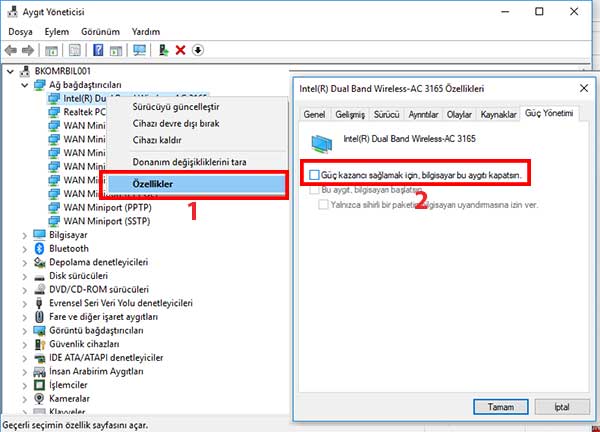Click the İnsan Arabirim Aygıtları icon
600x432 pixels.
pos(39,372)
